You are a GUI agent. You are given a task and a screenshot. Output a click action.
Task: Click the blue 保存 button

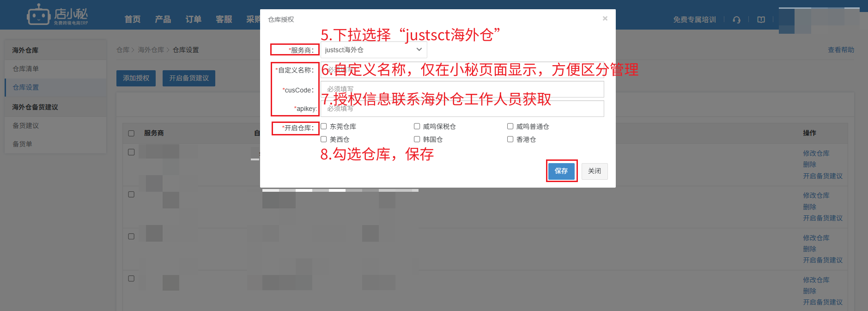tap(561, 171)
